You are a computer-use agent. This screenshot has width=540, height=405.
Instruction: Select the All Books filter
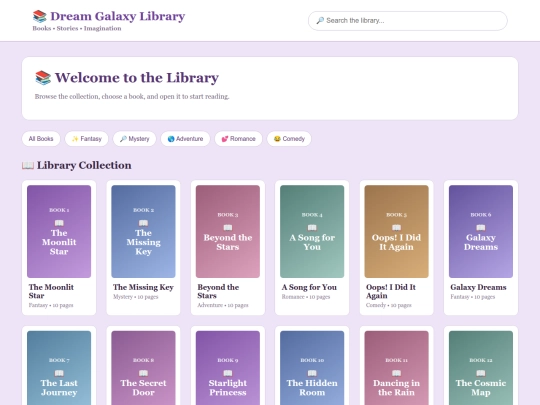(x=41, y=139)
